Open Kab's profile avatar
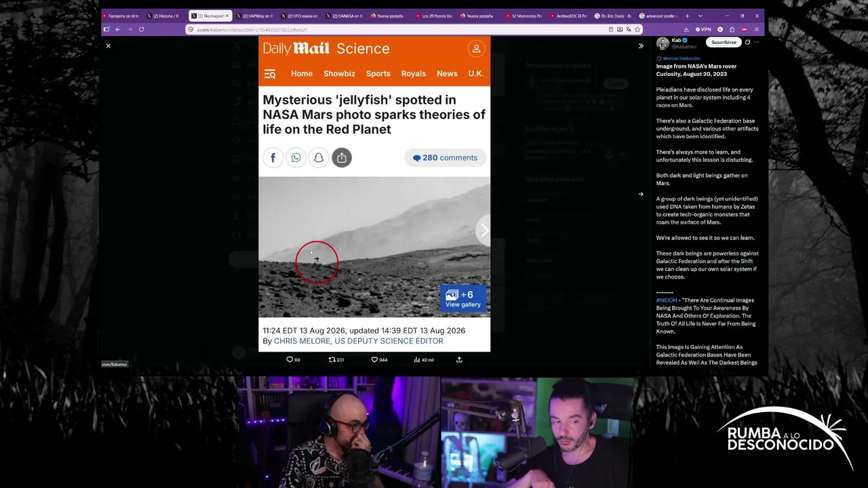Viewport: 868px width, 488px height. [663, 43]
